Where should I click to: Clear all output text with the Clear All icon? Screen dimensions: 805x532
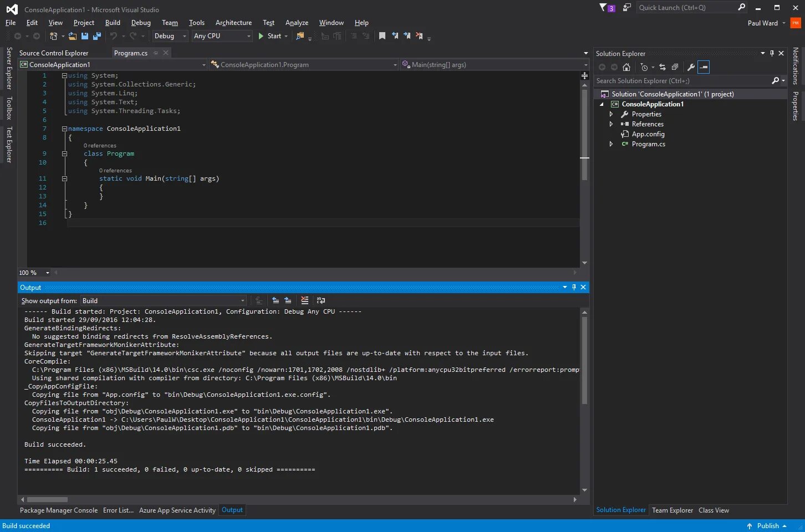(x=304, y=300)
